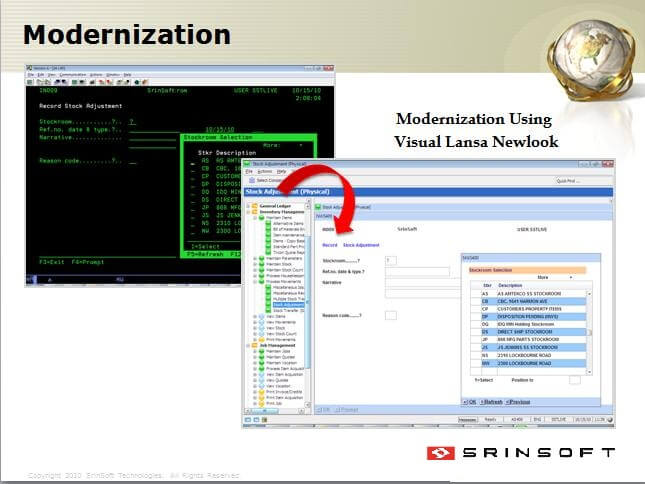Click green icon beside Process Movements
Screen dimensions: 645x484
(262, 281)
